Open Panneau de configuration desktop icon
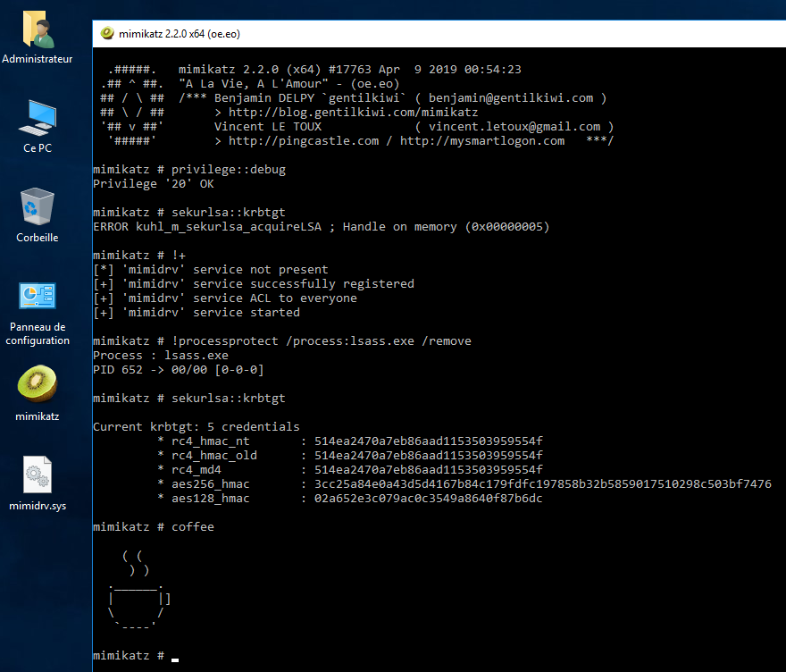The image size is (786, 672). pos(38,296)
